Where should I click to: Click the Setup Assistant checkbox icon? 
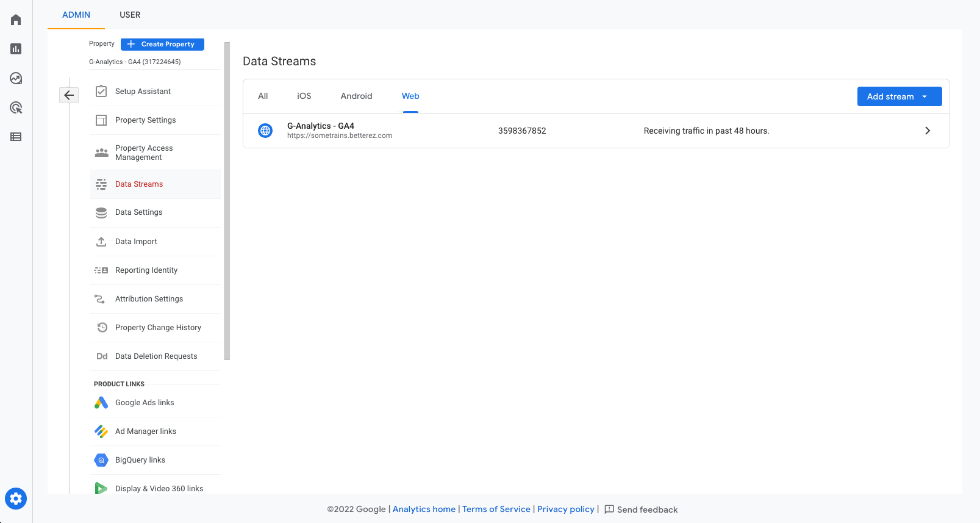click(101, 92)
